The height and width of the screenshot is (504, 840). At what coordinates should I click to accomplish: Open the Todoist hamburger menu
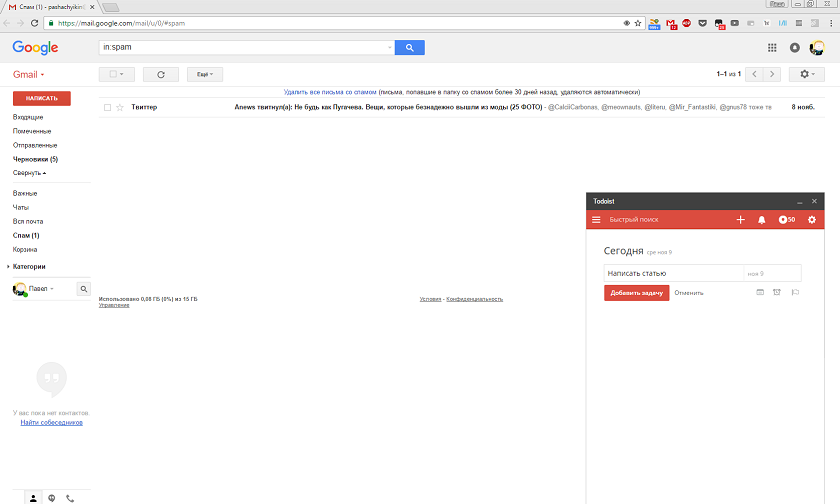coord(596,220)
